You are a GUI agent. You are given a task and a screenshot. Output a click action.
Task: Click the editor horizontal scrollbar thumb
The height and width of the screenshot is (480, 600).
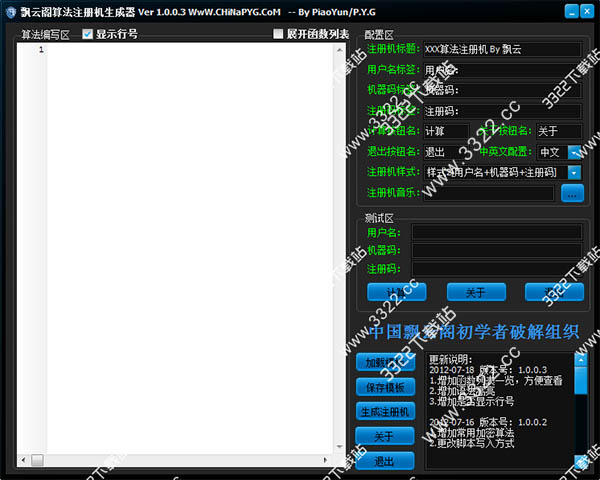click(37, 460)
